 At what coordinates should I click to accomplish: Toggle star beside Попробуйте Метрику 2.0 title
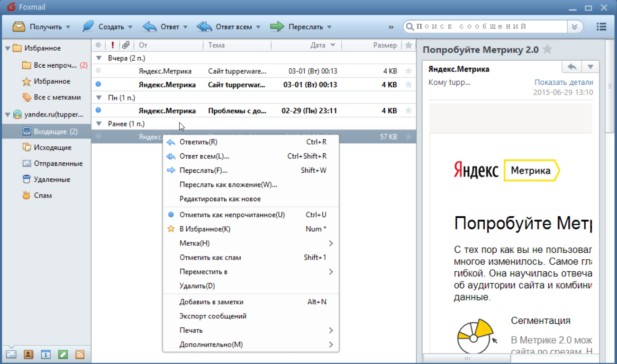point(547,49)
